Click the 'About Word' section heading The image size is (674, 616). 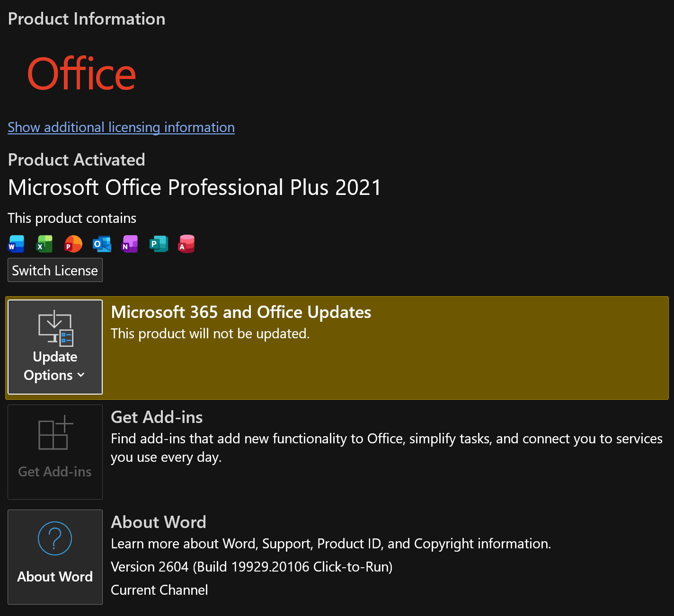click(159, 522)
